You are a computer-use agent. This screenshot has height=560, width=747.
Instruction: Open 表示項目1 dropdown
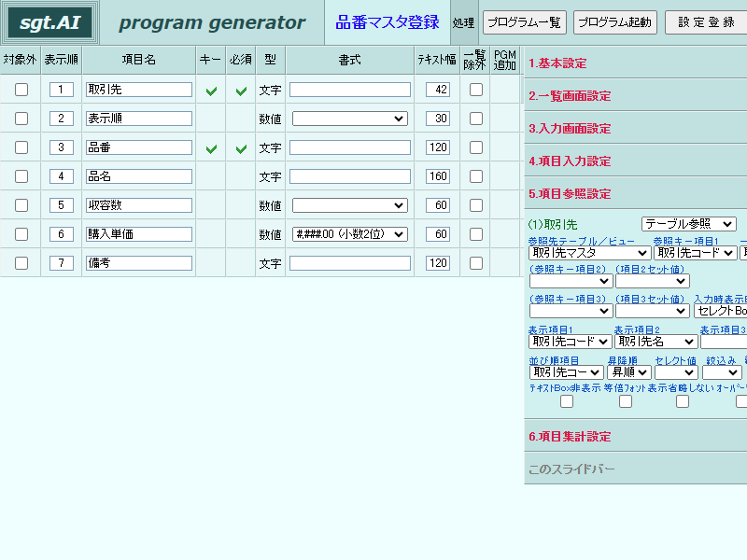pos(571,342)
